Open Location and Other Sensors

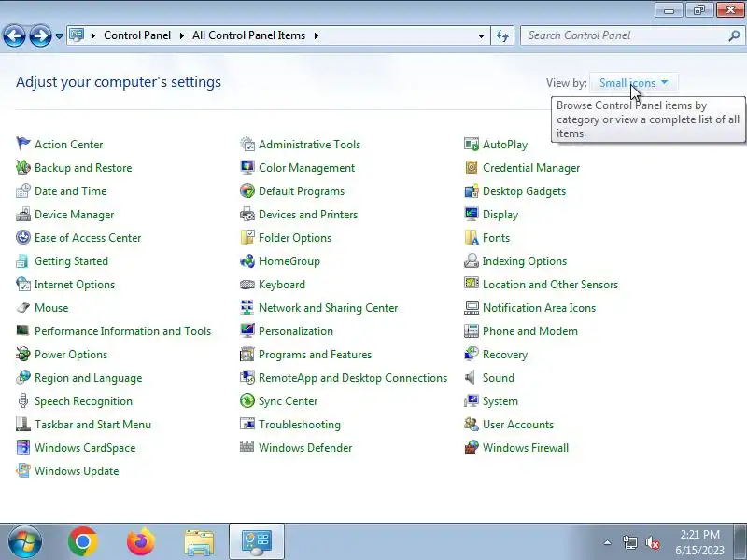[550, 285]
